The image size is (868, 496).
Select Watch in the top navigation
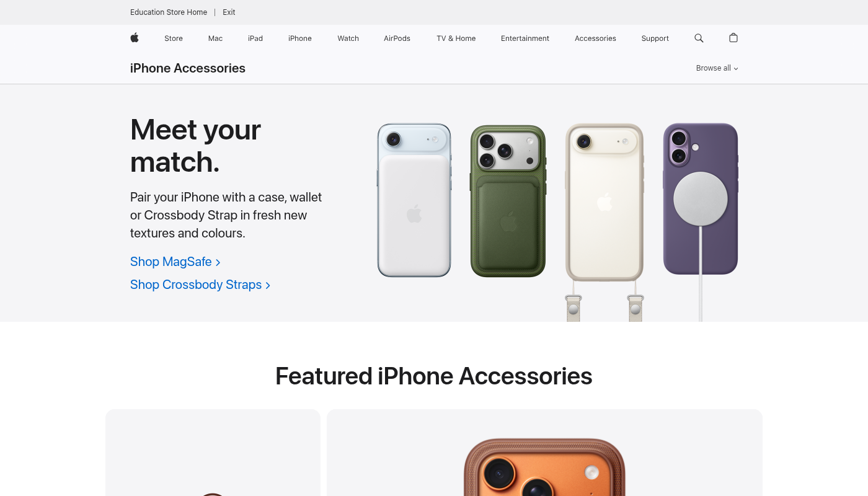click(x=348, y=38)
